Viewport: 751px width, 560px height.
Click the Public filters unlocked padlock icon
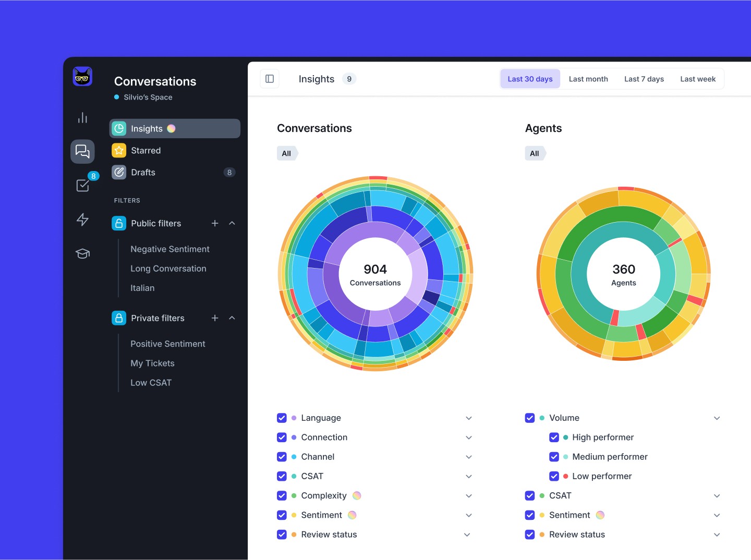point(119,223)
